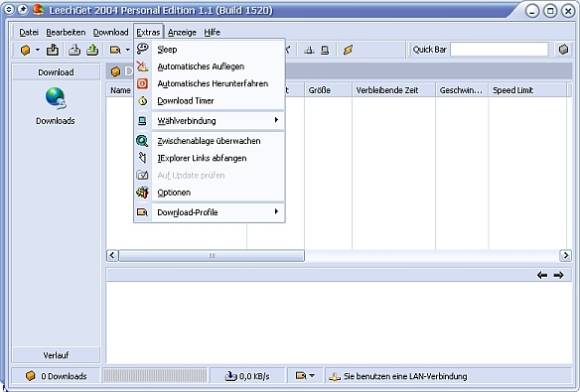Click the orange cube in the list header bar
Image resolution: width=580 pixels, height=392 pixels.
point(115,71)
